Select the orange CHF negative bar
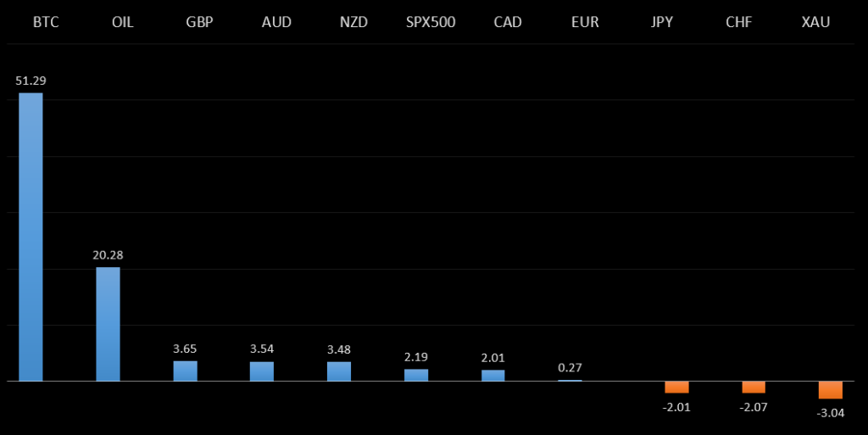Screen dimensions: 868x435 tap(754, 388)
